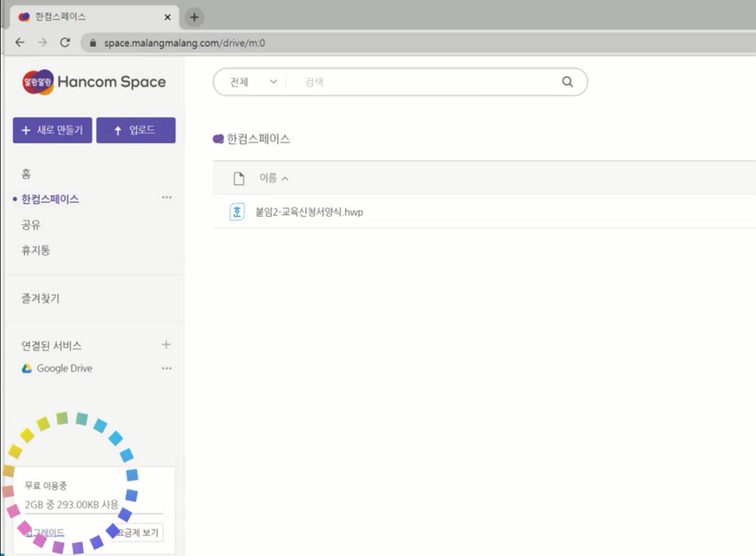
Task: Click the 새로 만들기 button
Action: tap(53, 130)
